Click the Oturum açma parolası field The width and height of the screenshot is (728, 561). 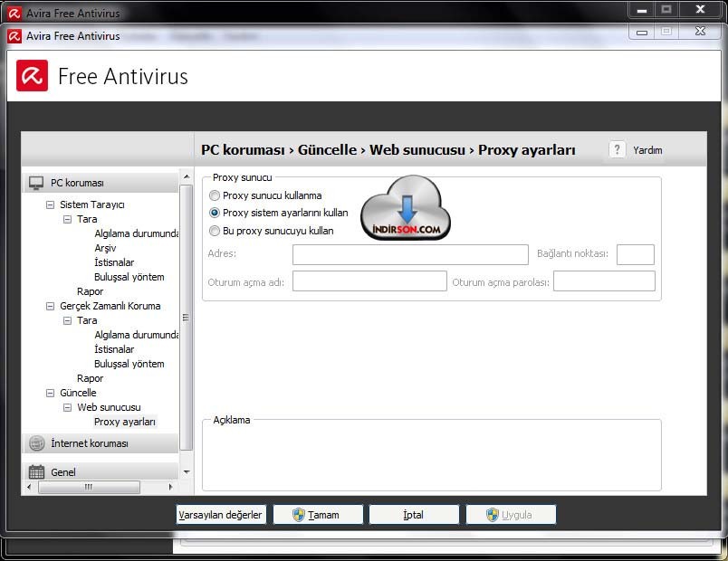click(604, 281)
